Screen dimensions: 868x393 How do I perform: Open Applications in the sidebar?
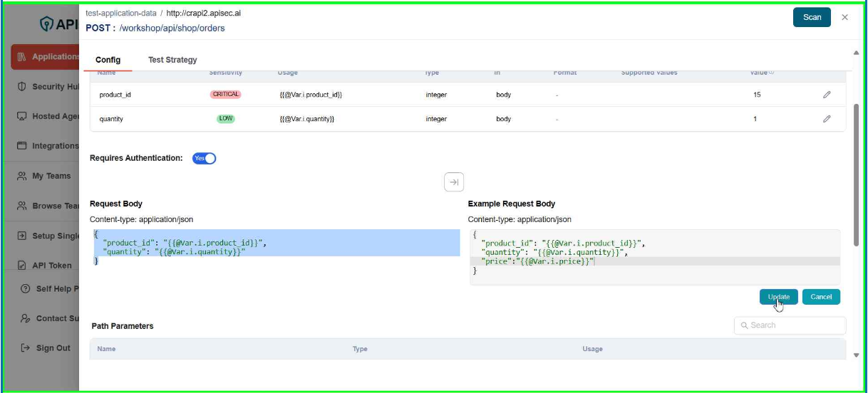click(46, 57)
